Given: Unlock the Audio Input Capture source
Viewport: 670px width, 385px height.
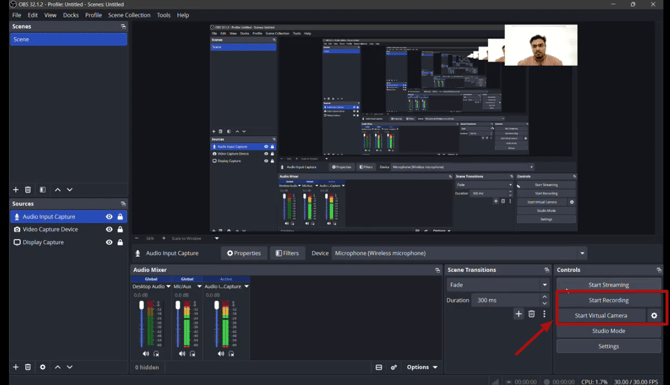Looking at the screenshot, I should (x=120, y=217).
